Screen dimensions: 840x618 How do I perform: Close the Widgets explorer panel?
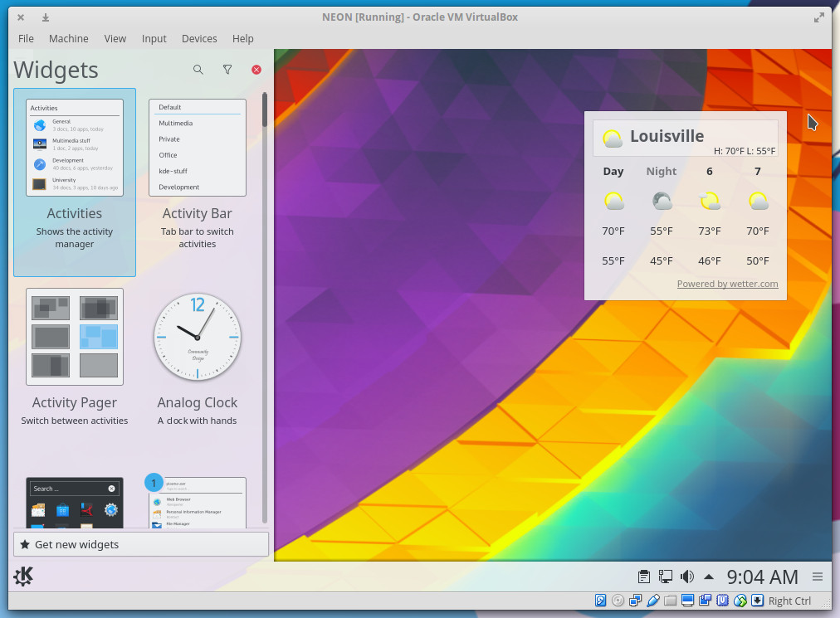(x=256, y=70)
